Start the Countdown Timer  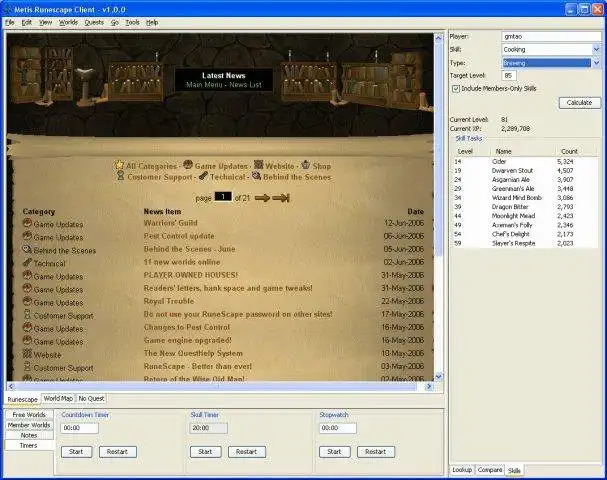pyautogui.click(x=76, y=452)
